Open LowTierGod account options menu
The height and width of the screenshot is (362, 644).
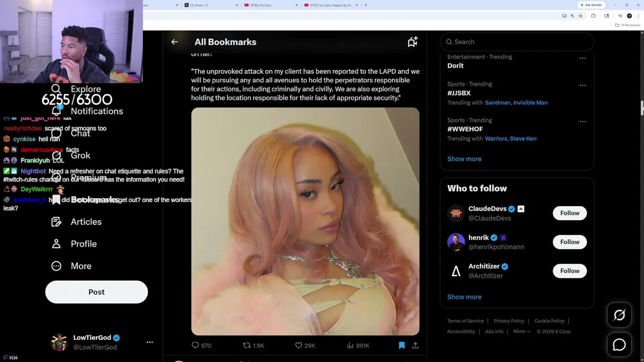tap(149, 342)
